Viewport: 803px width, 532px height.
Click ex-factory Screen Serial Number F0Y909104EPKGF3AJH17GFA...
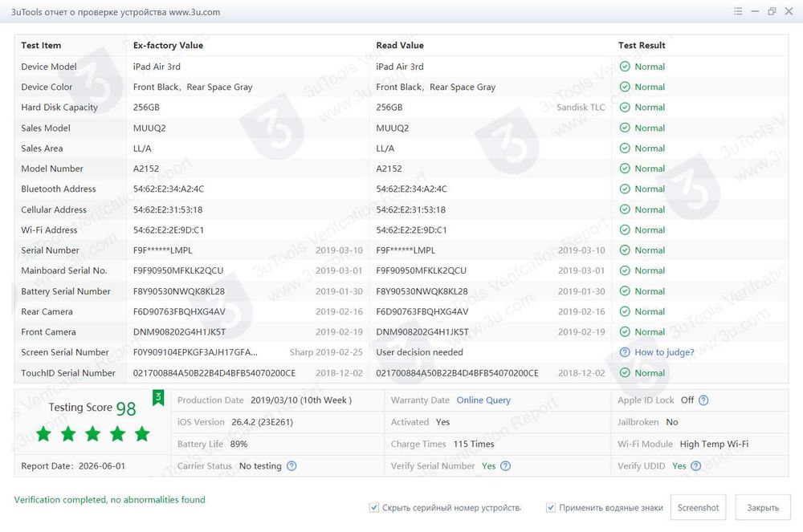click(x=195, y=352)
